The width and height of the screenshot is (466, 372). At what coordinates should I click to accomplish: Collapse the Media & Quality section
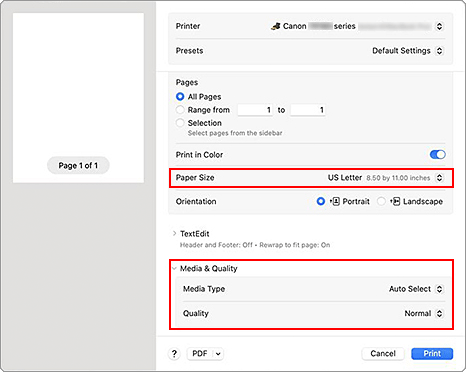(x=174, y=268)
